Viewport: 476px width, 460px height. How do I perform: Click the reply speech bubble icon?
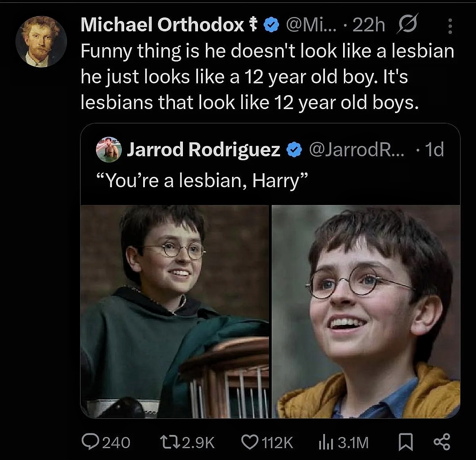(90, 442)
